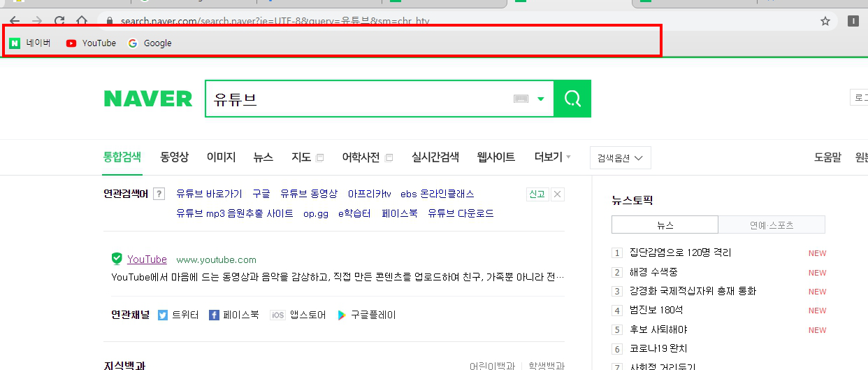Click related search 유튜브 다운로드
868x370 pixels.
(x=461, y=213)
